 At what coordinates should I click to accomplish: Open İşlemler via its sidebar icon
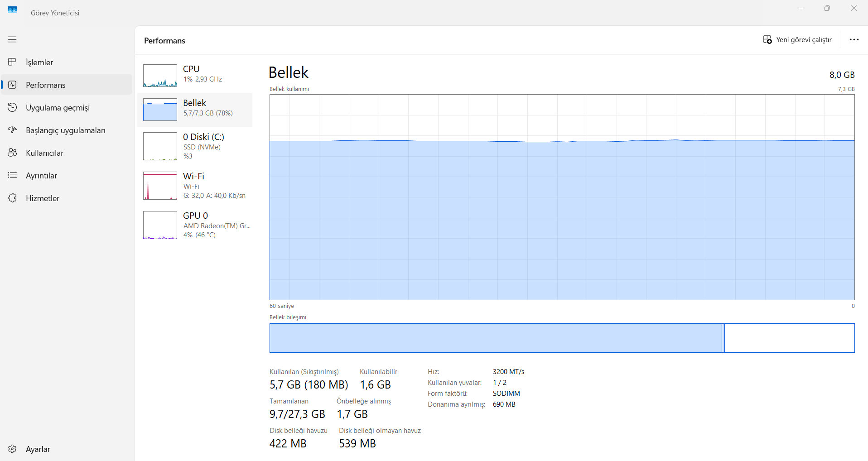pos(12,62)
